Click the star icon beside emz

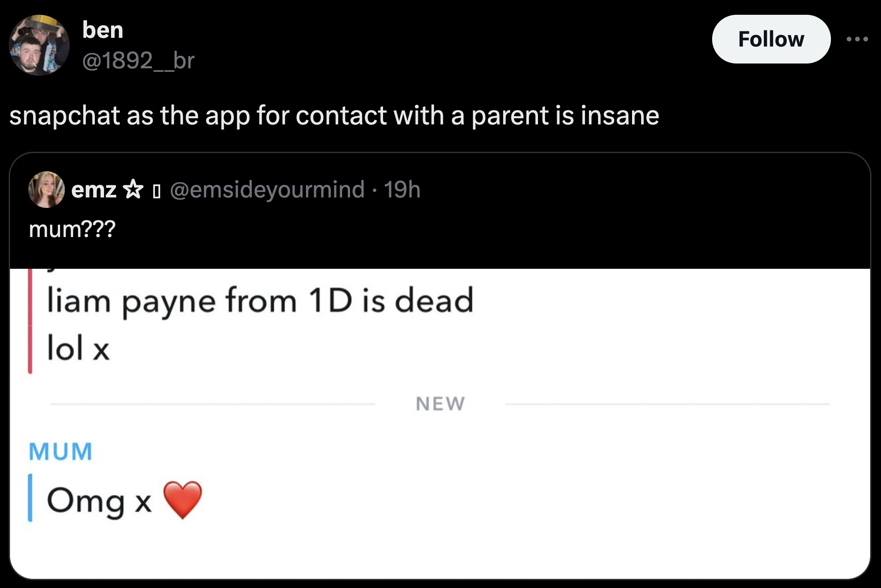(133, 190)
